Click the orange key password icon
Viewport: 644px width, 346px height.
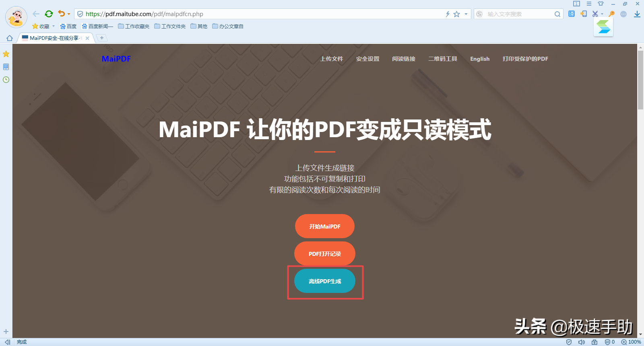pyautogui.click(x=612, y=14)
